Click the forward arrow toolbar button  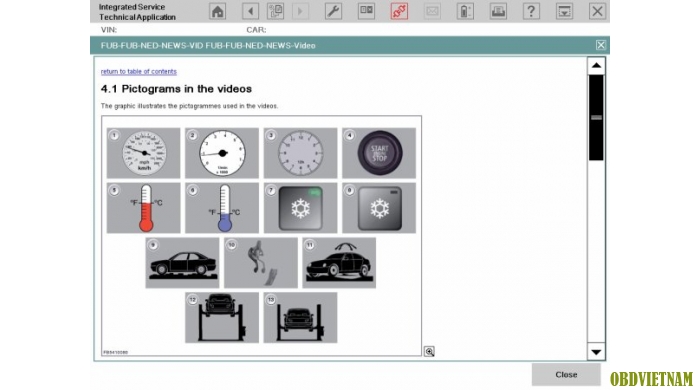coord(300,11)
